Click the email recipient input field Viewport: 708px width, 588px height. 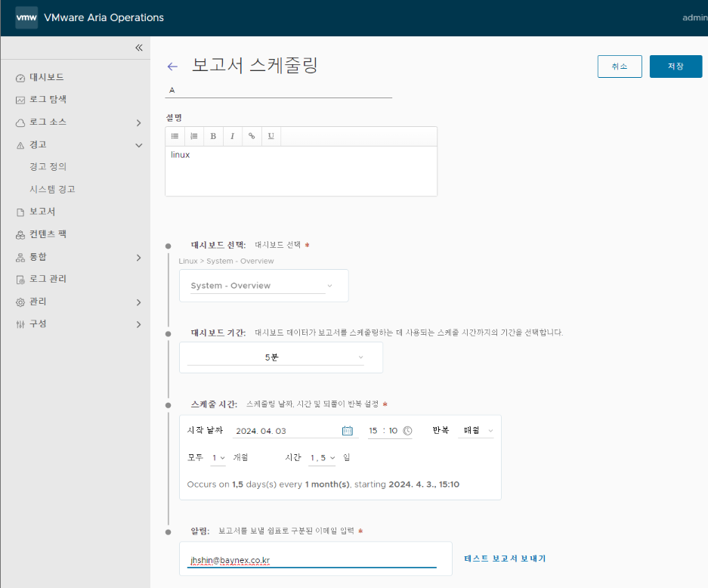[x=312, y=560]
